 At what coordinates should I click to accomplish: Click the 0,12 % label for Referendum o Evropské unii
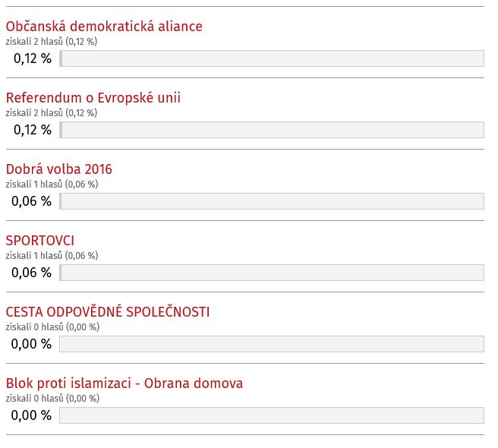point(33,130)
